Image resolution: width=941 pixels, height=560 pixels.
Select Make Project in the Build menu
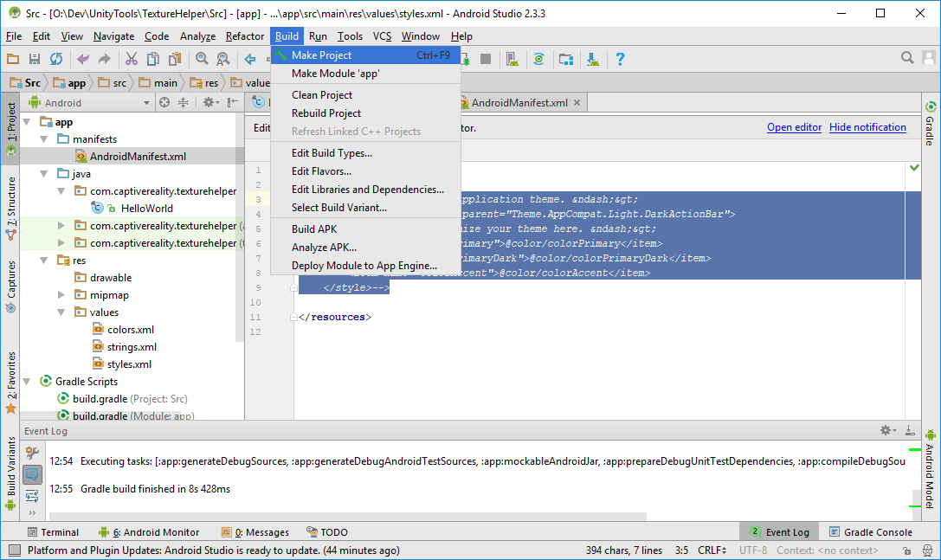365,55
